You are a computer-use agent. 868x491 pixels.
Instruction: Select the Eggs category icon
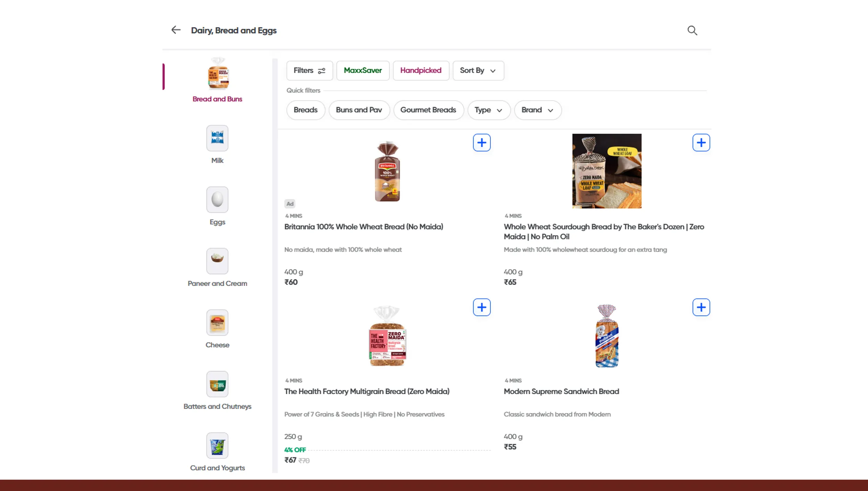[217, 200]
